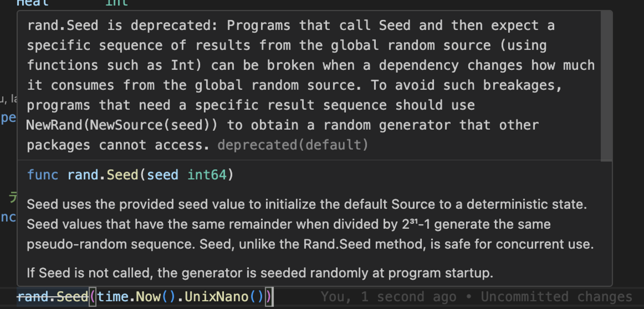
Task: Click the int64 type in hover signature
Action: pyautogui.click(x=207, y=175)
